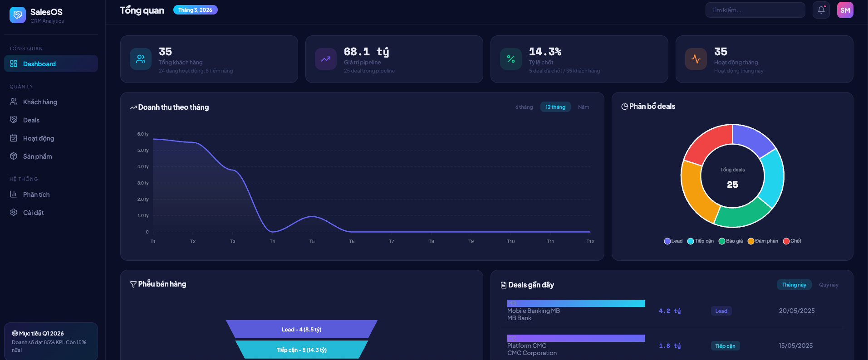Click the SalesOS logo icon
This screenshot has height=360, width=868.
pos(18,15)
